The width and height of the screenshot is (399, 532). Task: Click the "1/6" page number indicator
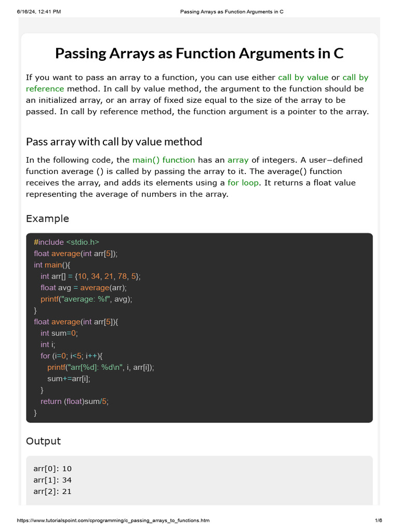point(378,521)
